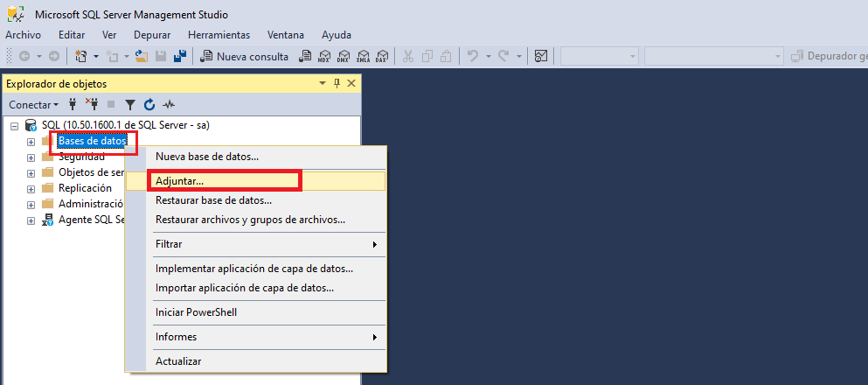This screenshot has height=385, width=868.
Task: Expand the Seguridad tree node
Action: pos(31,157)
